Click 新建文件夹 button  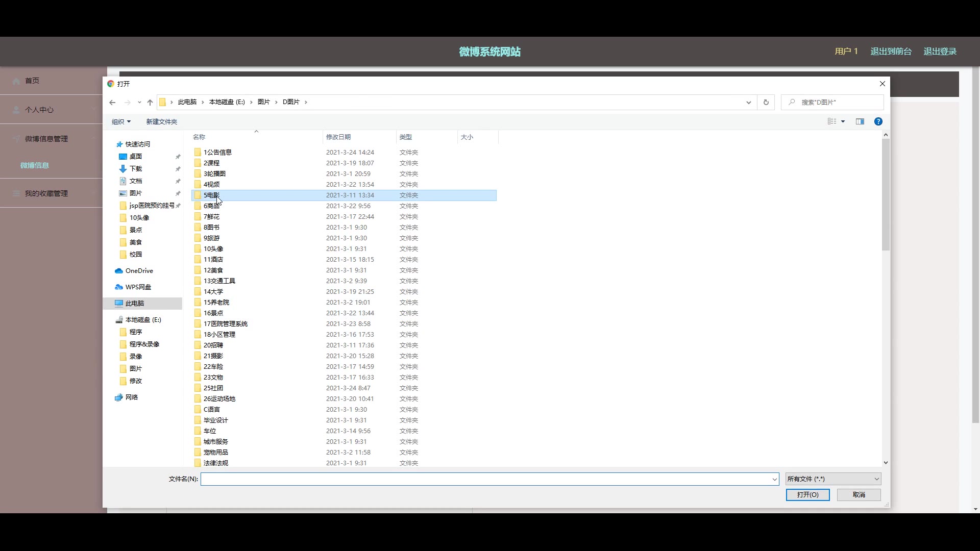[x=161, y=121]
